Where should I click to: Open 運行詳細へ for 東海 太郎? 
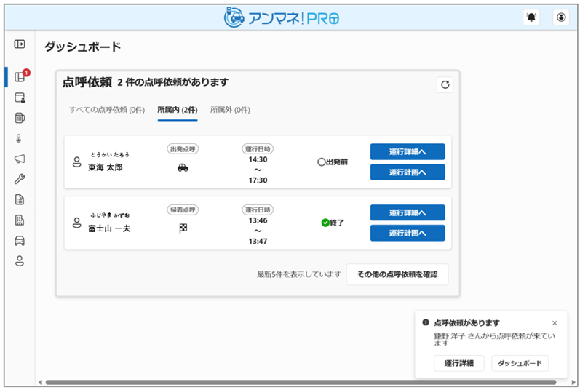tap(407, 151)
